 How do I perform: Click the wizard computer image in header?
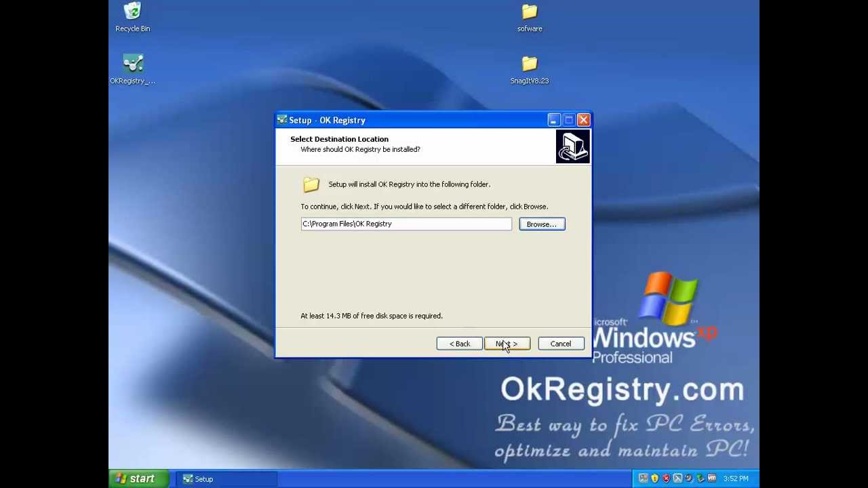coord(573,146)
